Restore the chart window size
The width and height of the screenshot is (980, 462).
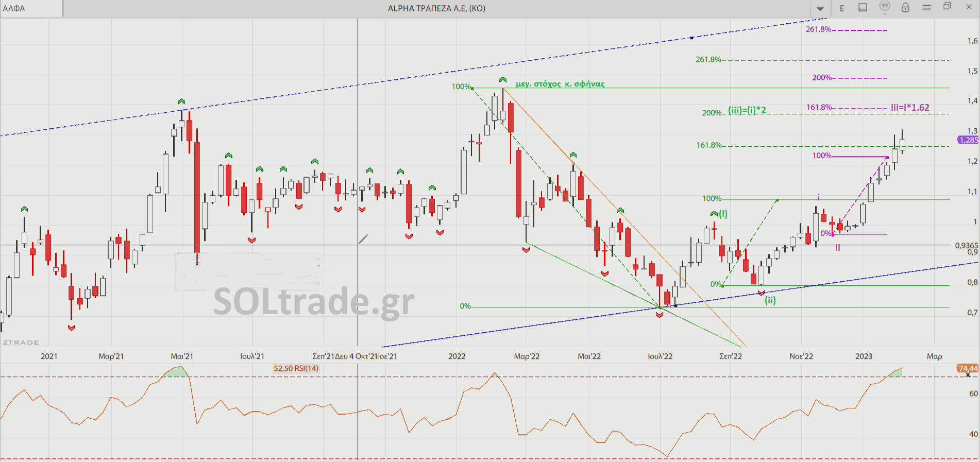coord(947,6)
